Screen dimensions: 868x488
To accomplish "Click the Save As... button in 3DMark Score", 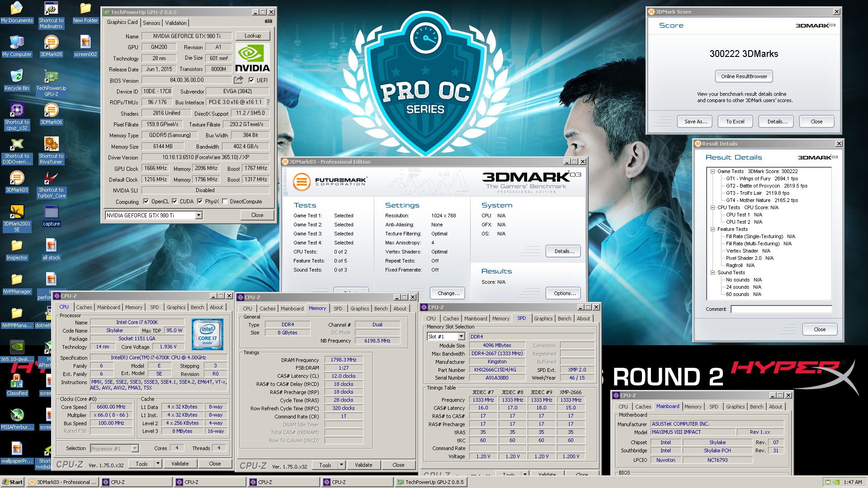I will (x=696, y=122).
